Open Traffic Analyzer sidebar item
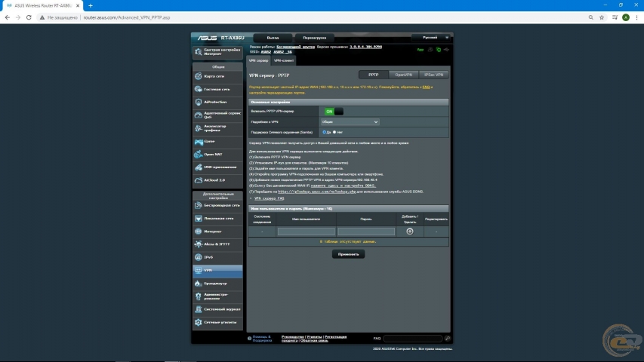 (x=217, y=128)
